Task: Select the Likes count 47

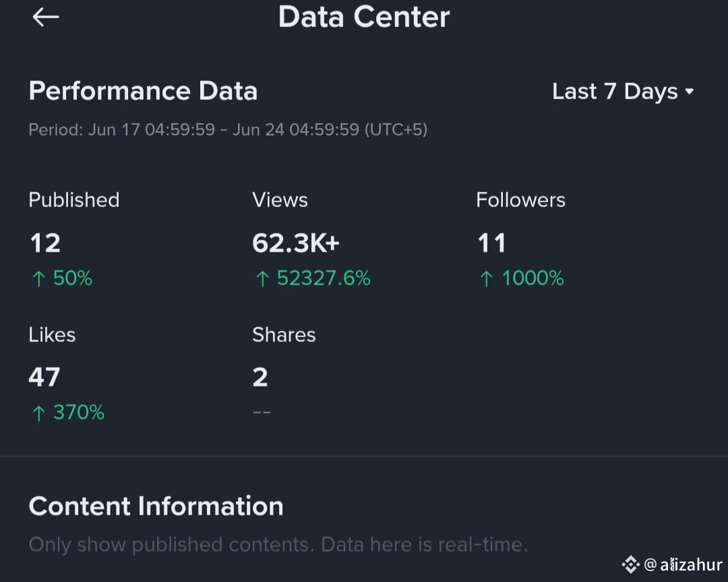Action: point(44,377)
